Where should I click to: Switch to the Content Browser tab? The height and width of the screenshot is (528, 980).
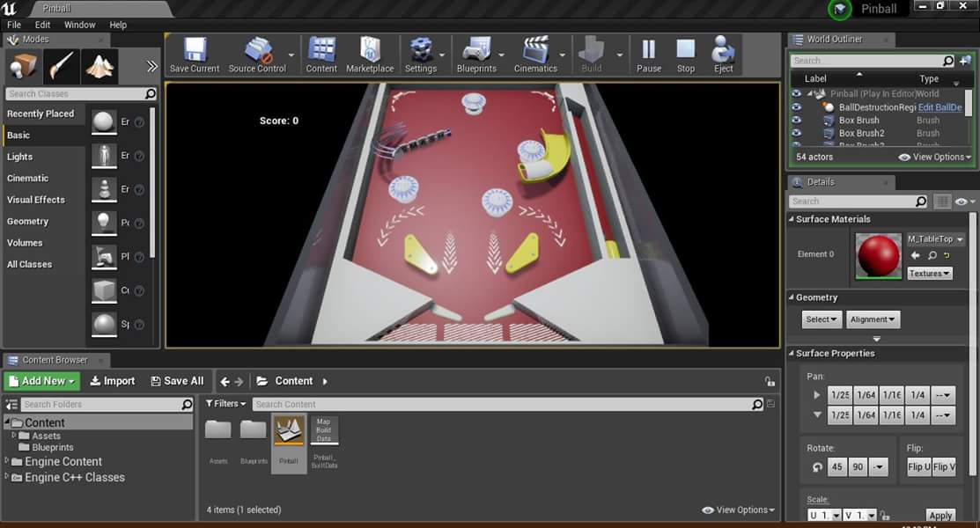(x=55, y=360)
